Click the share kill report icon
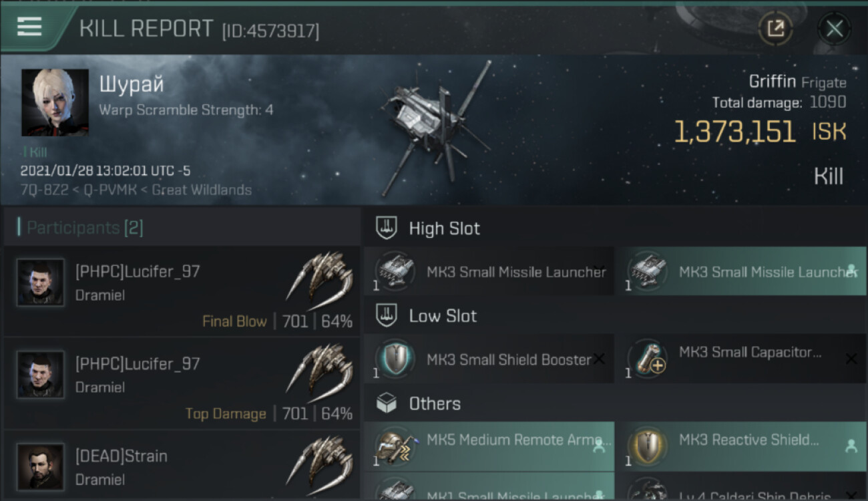Image resolution: width=868 pixels, height=501 pixels. (775, 28)
